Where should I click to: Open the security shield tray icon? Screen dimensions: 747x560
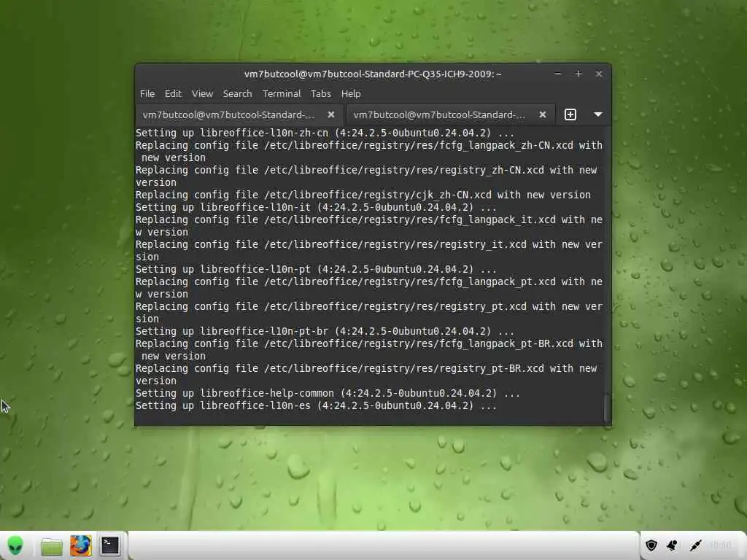coord(651,545)
